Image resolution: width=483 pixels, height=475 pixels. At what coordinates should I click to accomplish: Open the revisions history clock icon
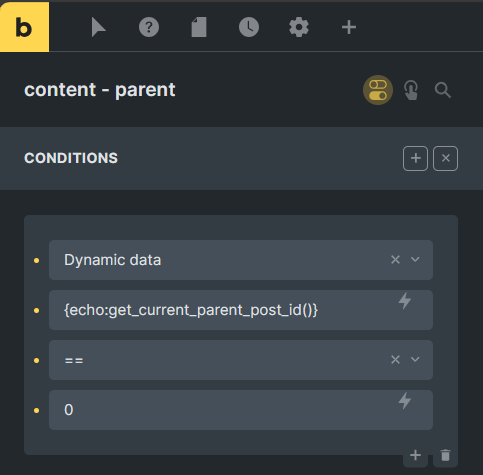point(249,27)
